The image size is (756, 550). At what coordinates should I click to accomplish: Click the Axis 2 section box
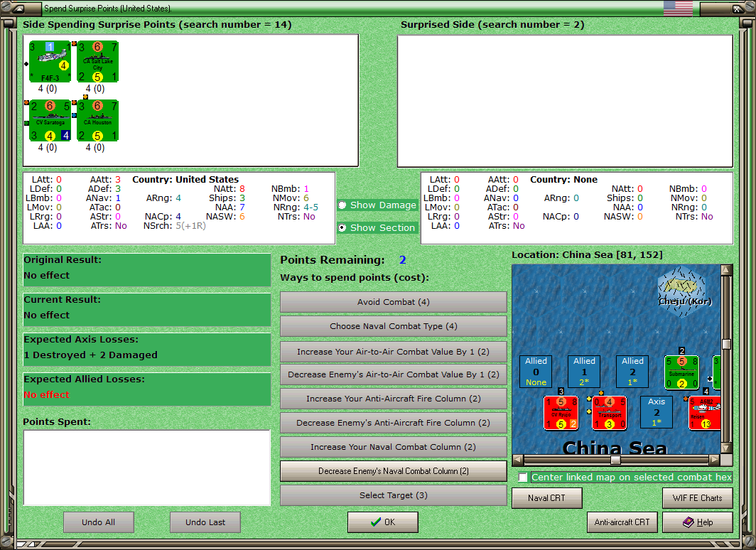tap(657, 412)
